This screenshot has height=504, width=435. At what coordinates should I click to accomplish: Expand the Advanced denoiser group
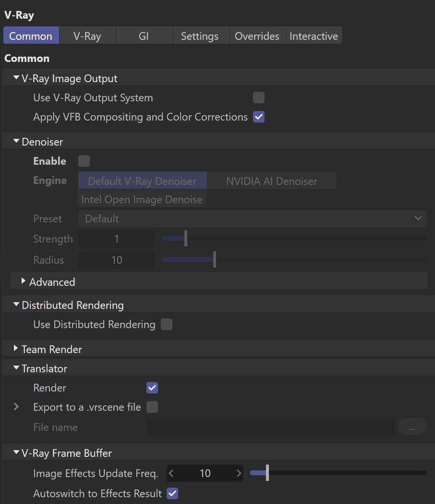(23, 281)
